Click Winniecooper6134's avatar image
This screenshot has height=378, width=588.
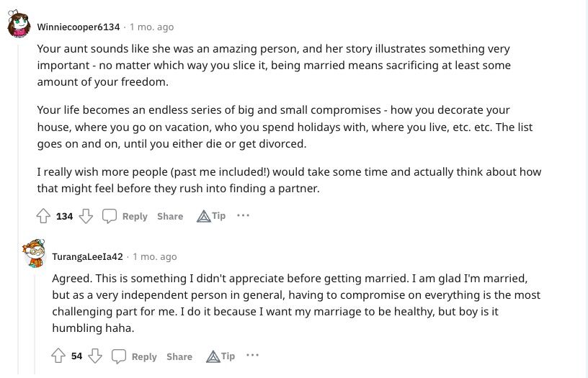point(19,25)
